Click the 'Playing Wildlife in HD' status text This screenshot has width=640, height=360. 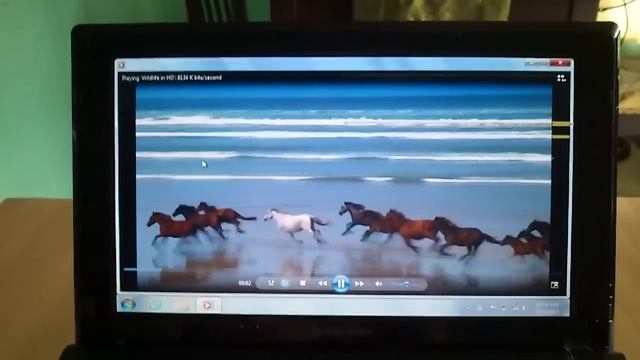(171, 78)
